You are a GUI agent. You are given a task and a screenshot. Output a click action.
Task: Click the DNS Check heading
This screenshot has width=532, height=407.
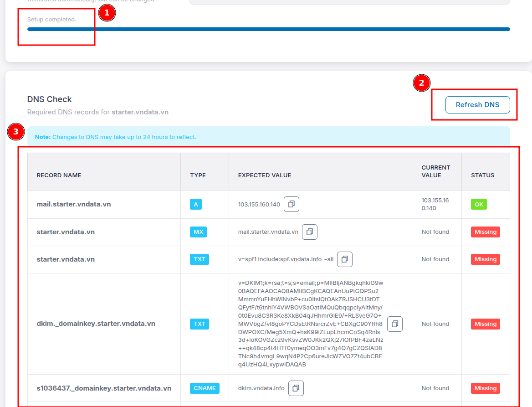click(49, 99)
